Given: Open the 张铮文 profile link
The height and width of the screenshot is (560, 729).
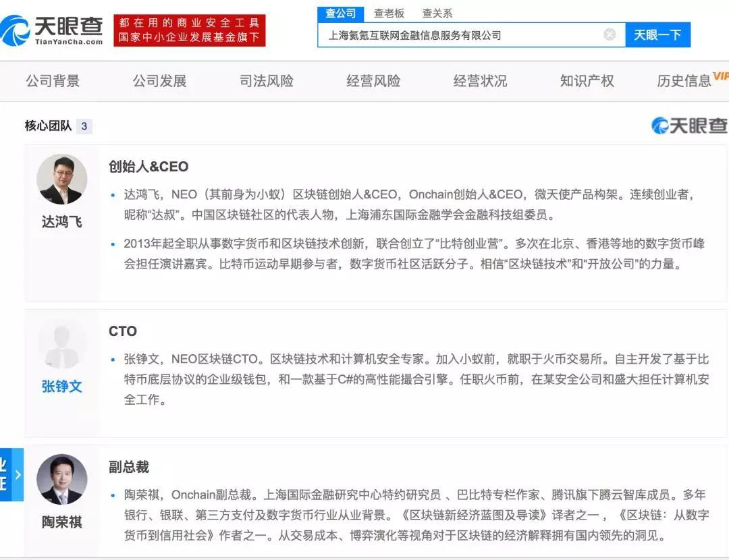Looking at the screenshot, I should (62, 386).
